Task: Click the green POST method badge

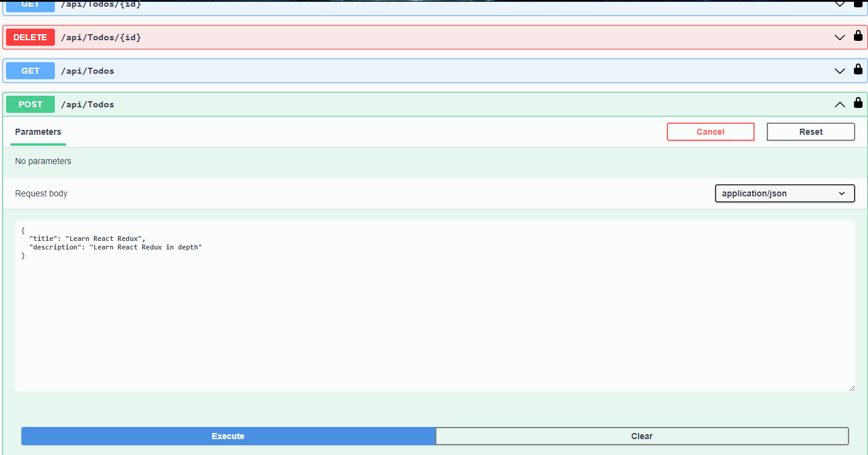Action: (30, 104)
